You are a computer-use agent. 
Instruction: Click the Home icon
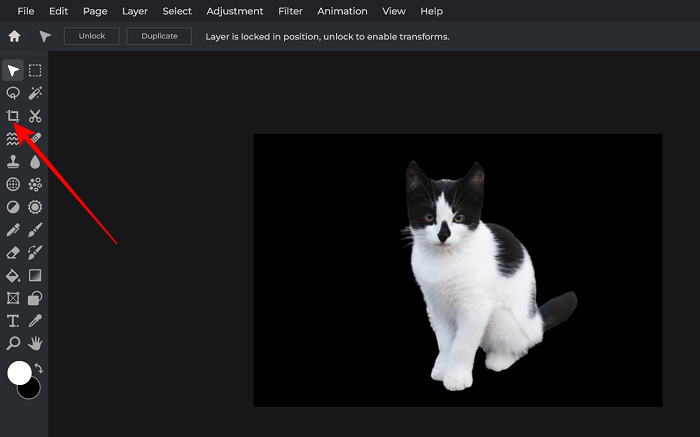14,36
